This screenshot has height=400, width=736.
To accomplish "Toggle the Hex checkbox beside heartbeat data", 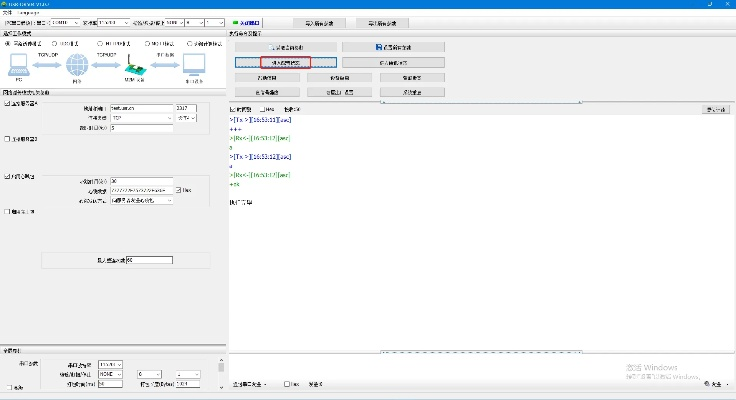I will 178,190.
